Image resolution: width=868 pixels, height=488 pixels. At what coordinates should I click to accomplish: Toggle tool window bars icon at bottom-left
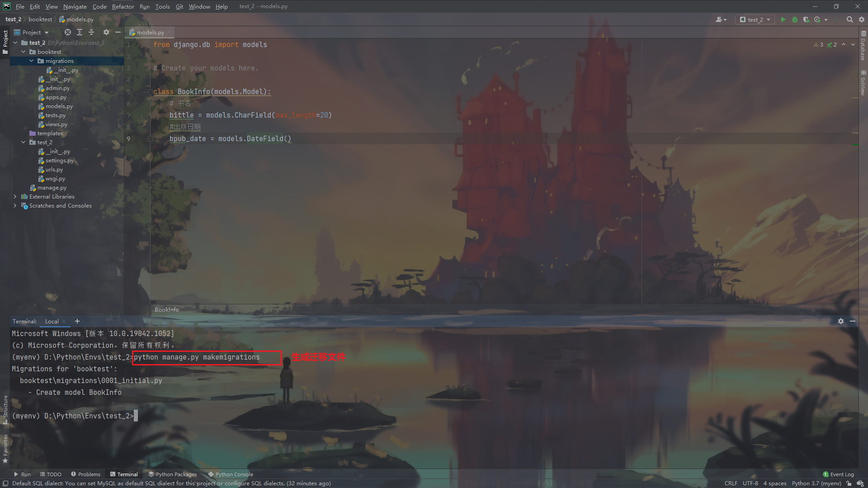pyautogui.click(x=5, y=483)
